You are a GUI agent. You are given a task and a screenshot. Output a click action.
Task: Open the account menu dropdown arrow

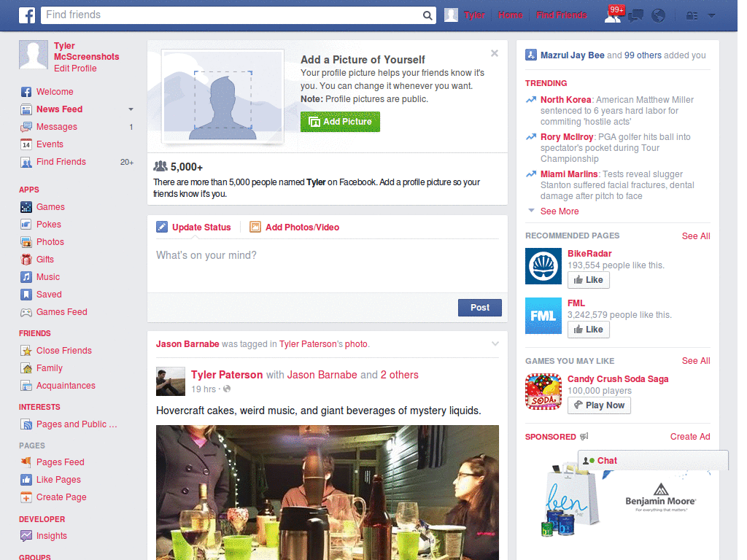coord(712,16)
